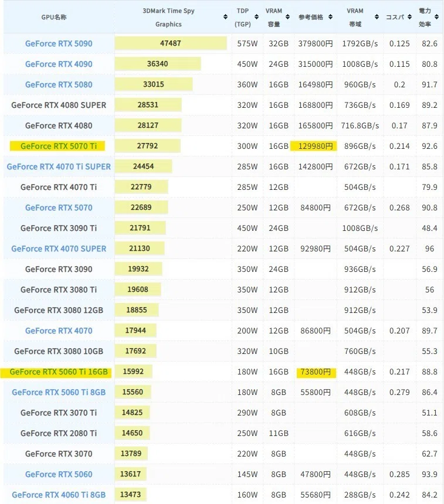Image resolution: width=444 pixels, height=504 pixels.
Task: Click the 33015 score bar
Action: [x=154, y=84]
